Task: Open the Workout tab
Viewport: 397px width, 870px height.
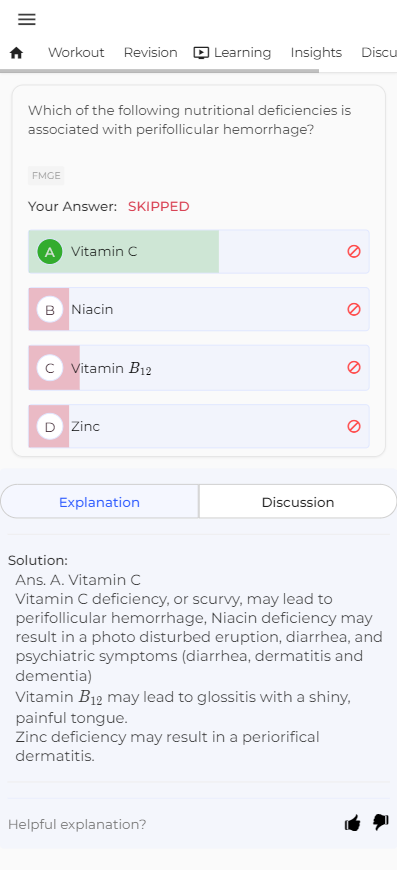Action: 76,53
